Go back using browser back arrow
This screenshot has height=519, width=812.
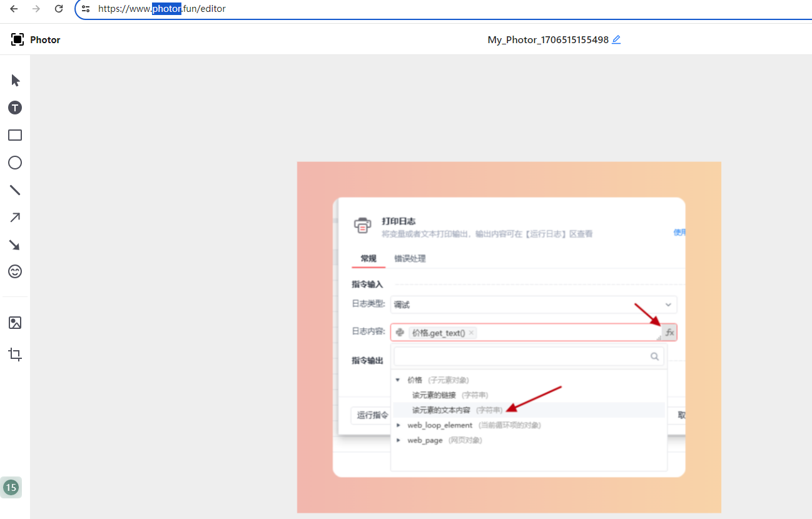click(x=14, y=9)
